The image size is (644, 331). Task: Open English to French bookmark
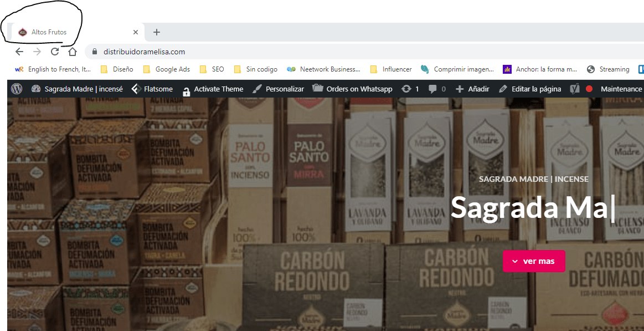point(53,69)
